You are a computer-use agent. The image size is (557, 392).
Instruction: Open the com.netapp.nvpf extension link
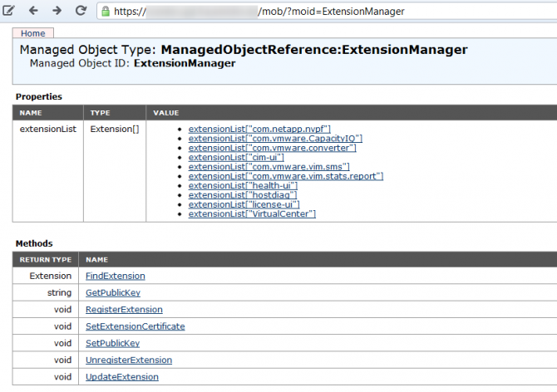259,129
